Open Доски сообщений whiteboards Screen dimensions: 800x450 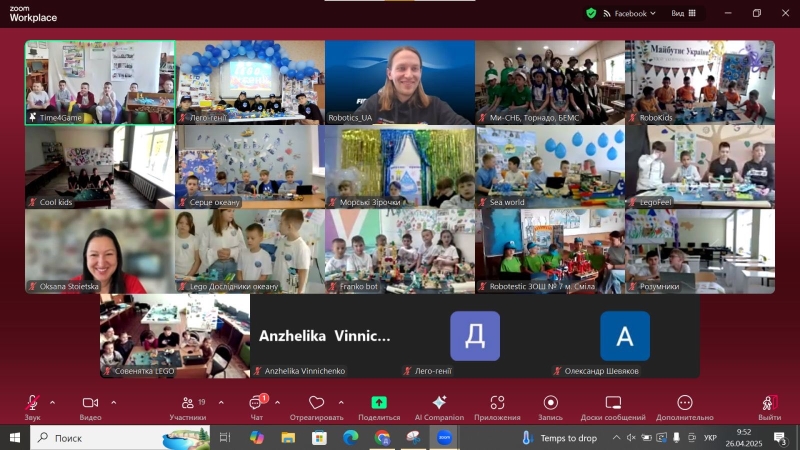pyautogui.click(x=612, y=403)
